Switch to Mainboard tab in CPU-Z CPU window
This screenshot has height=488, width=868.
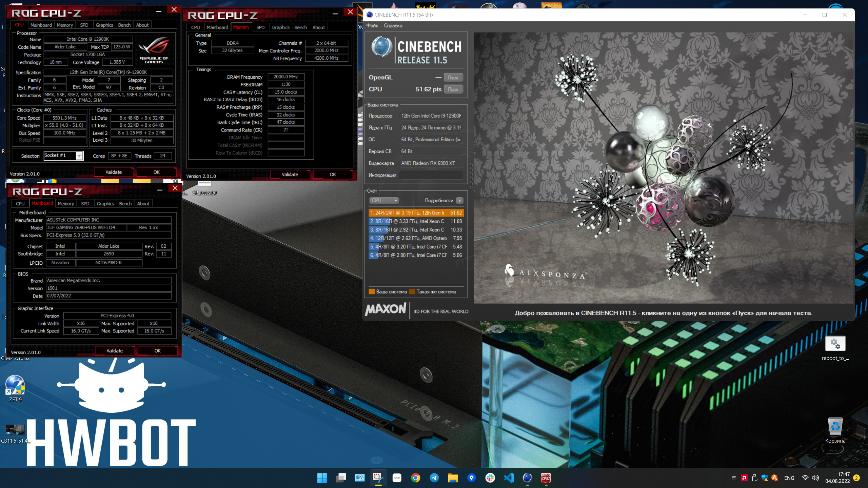tap(41, 25)
